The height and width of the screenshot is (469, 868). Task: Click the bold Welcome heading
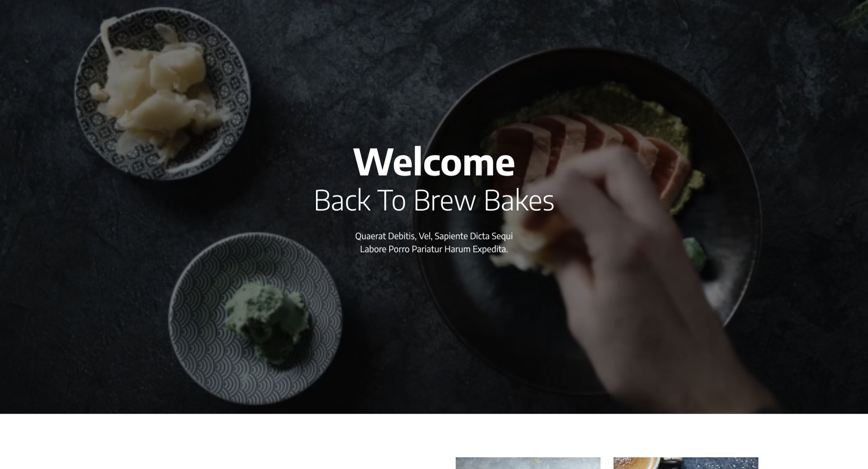[434, 162]
